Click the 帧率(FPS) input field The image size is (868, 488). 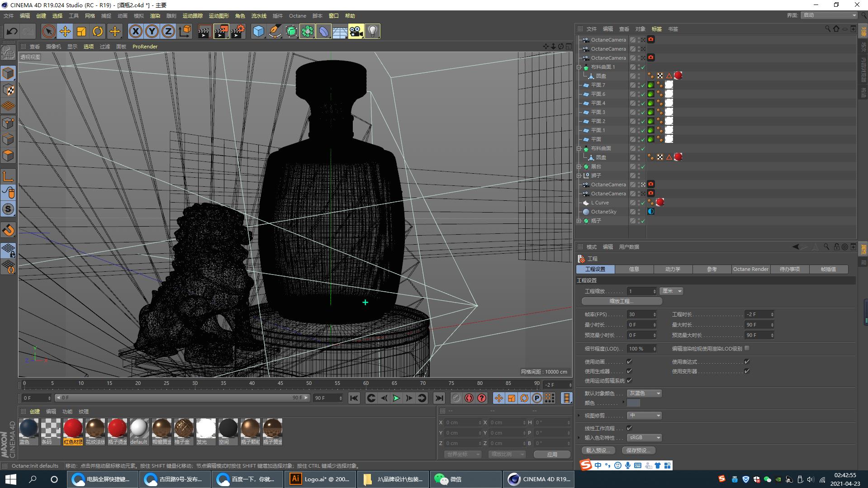tap(641, 314)
